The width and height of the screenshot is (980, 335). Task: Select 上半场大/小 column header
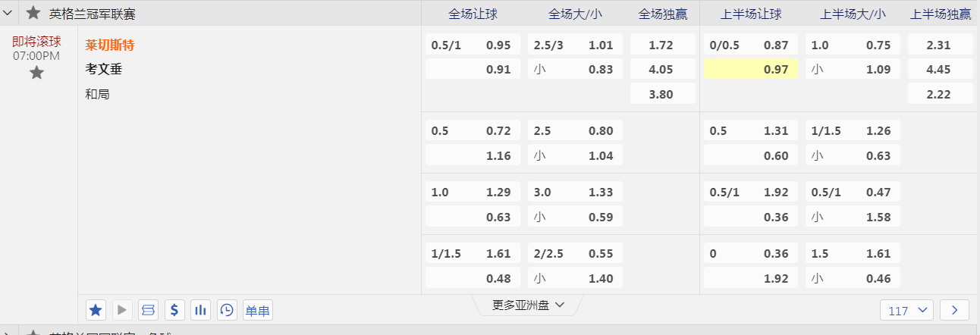click(x=853, y=14)
